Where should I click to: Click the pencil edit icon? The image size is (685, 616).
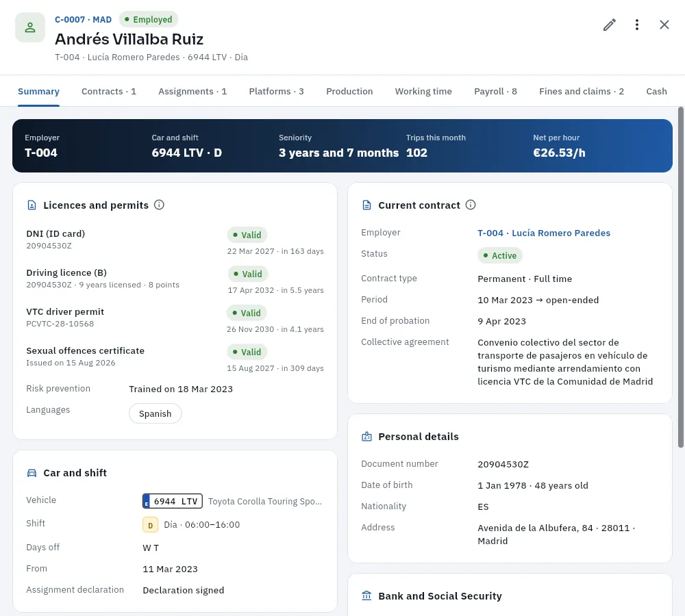coord(610,25)
